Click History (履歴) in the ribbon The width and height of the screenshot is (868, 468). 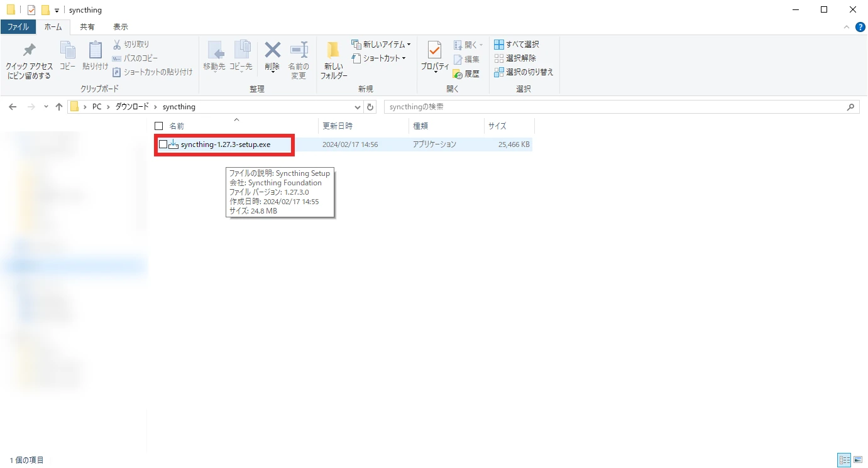[466, 73]
